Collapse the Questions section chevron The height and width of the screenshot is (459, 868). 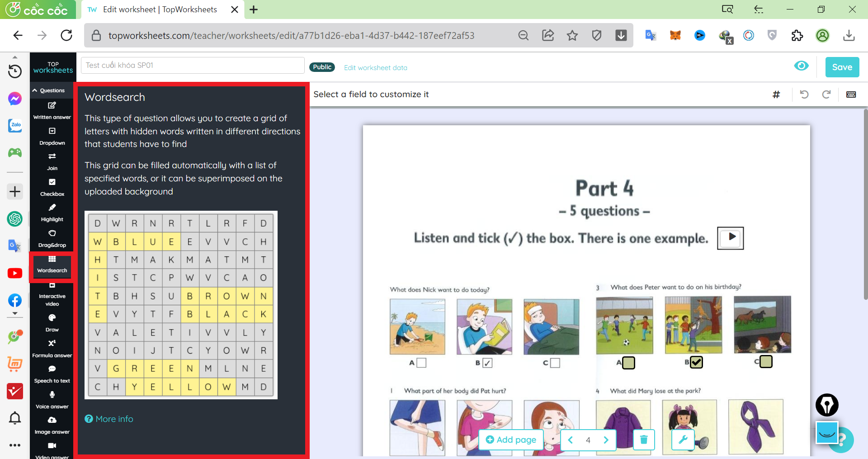click(35, 90)
